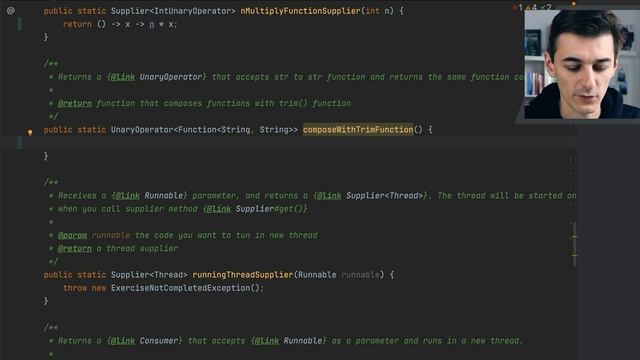Click the red error count indicator

point(518,7)
